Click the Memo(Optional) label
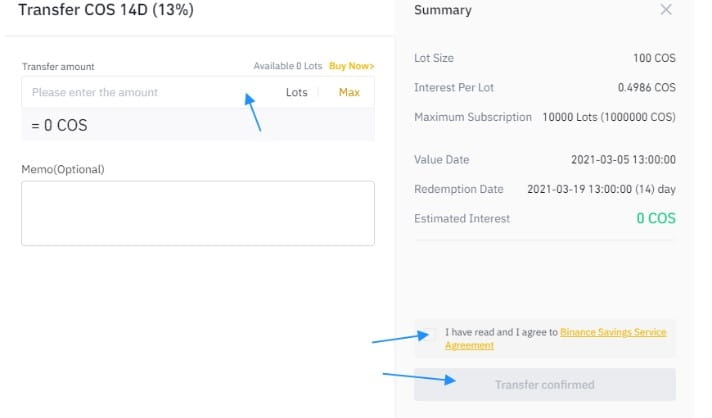The width and height of the screenshot is (712, 418). point(63,169)
